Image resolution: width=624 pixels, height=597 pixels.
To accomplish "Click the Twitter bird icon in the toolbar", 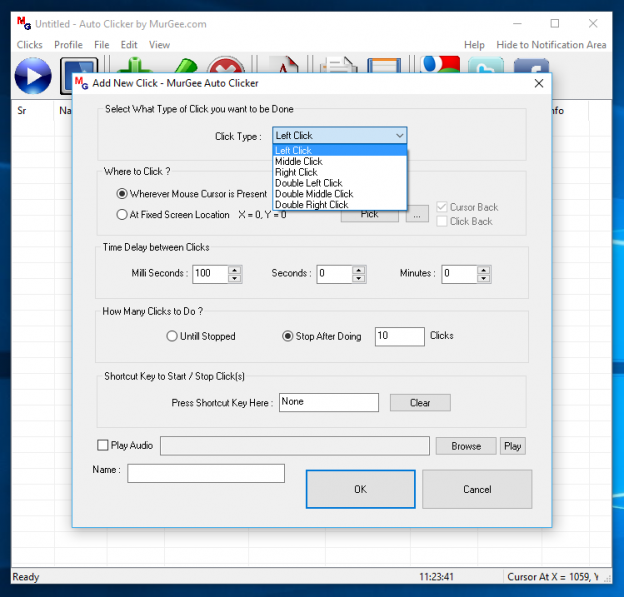I will [486, 68].
